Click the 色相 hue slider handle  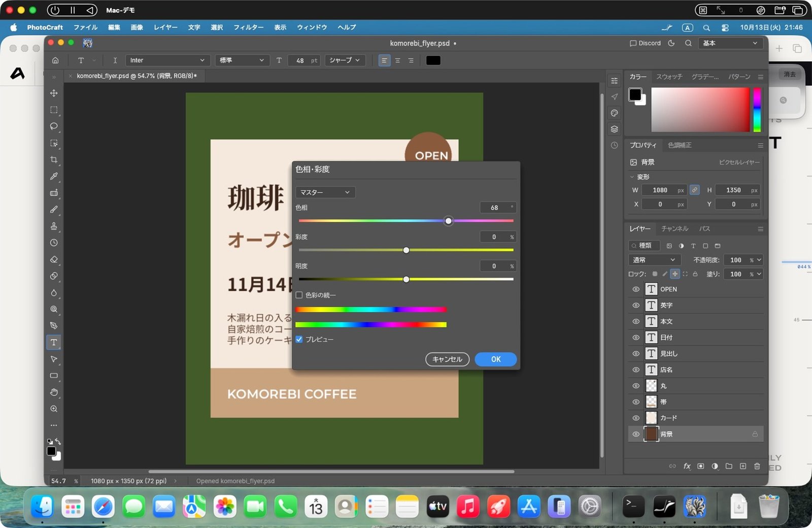click(448, 221)
